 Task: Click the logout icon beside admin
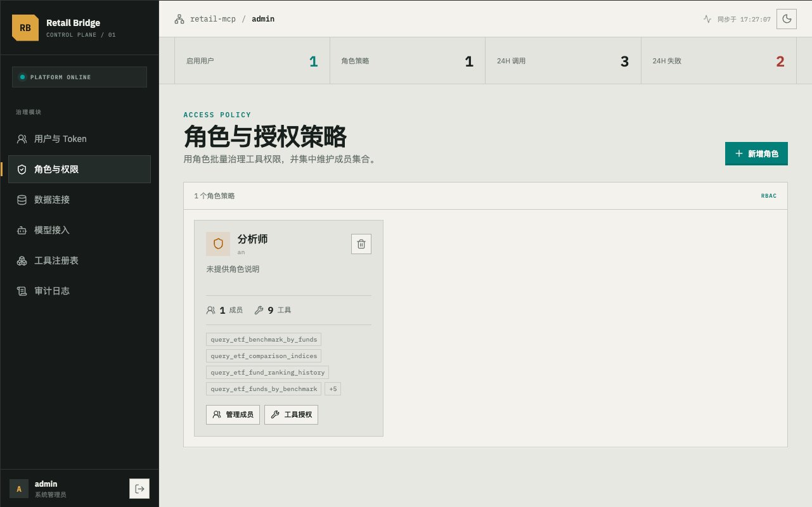tap(139, 489)
